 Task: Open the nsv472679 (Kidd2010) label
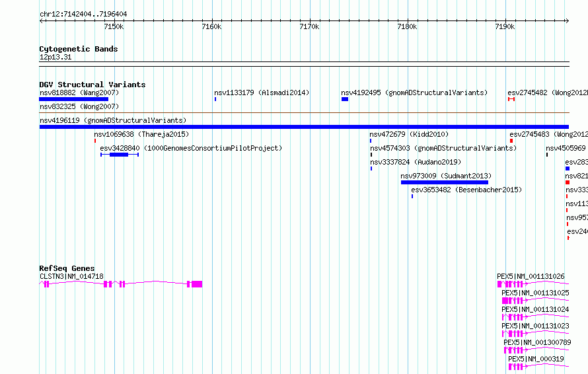coord(409,134)
